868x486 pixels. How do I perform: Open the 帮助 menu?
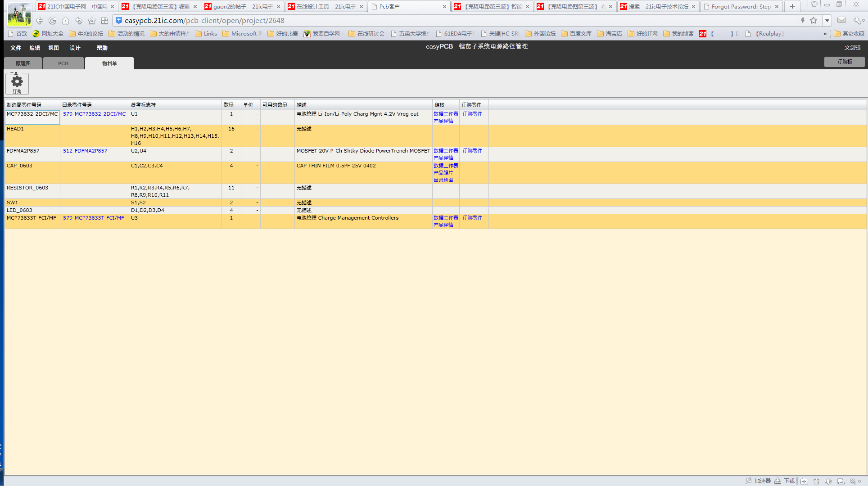(x=102, y=48)
